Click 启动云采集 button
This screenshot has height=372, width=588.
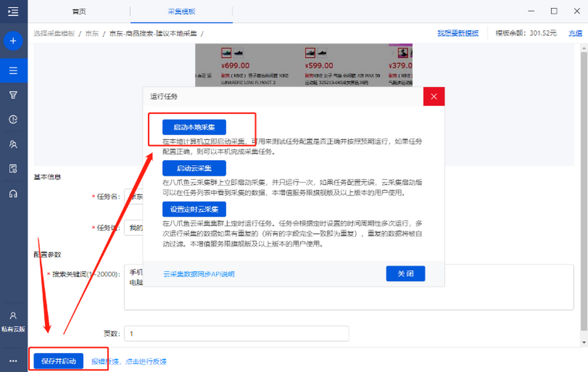[x=194, y=168]
